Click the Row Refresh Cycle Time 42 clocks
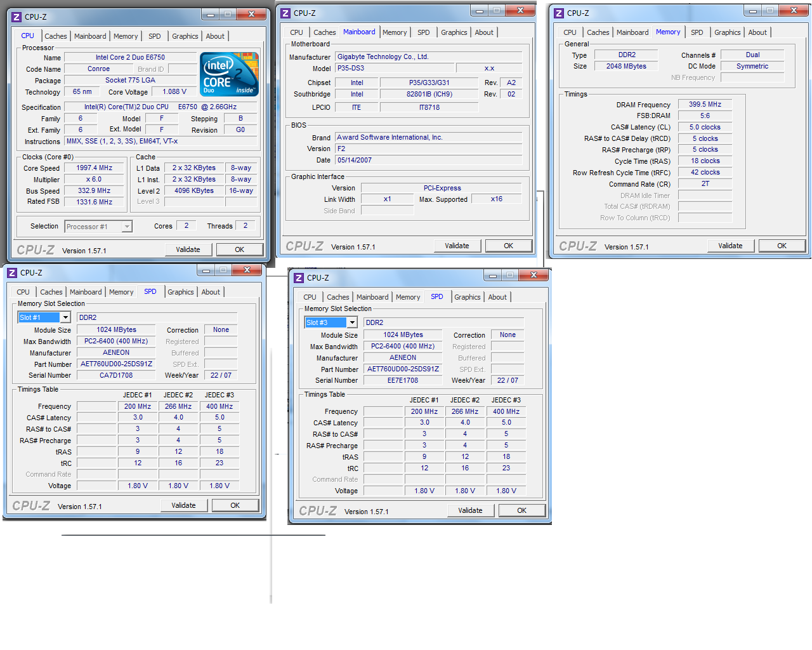 705,172
